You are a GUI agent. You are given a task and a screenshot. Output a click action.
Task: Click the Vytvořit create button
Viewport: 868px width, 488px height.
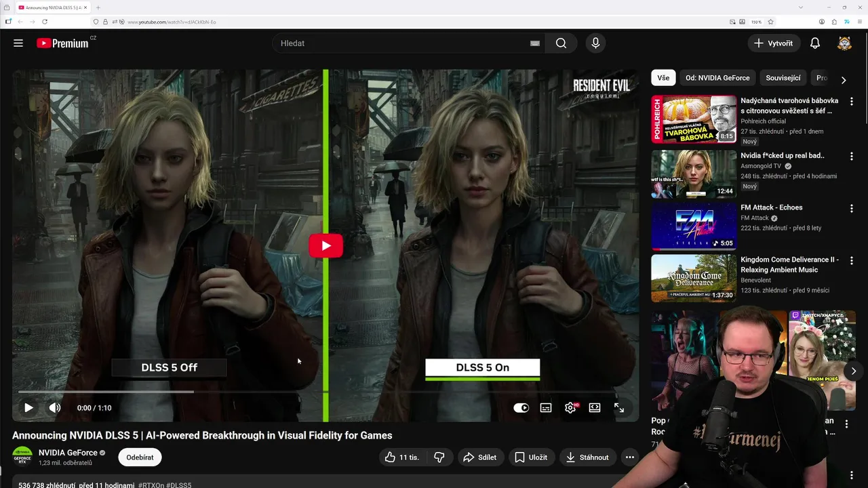[774, 43]
